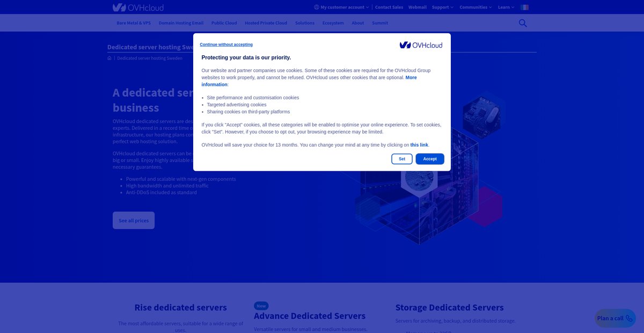Click the Set cookies button

402,159
